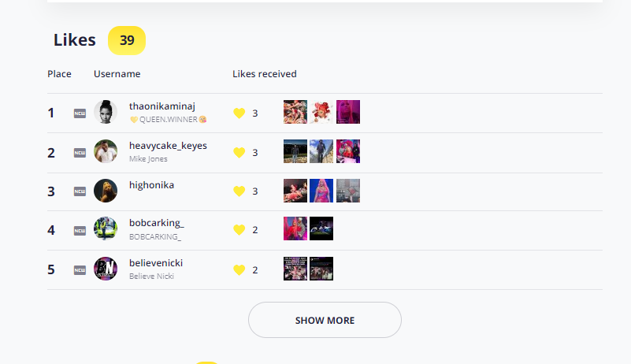Visit the highonika profile link

152,185
